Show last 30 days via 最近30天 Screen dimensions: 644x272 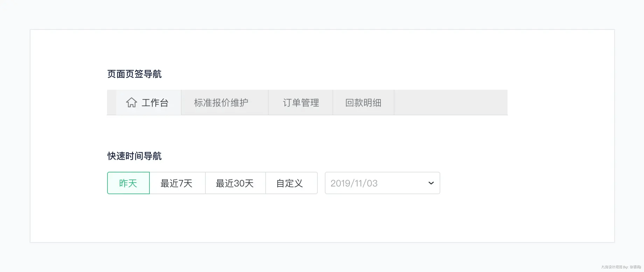tap(236, 183)
